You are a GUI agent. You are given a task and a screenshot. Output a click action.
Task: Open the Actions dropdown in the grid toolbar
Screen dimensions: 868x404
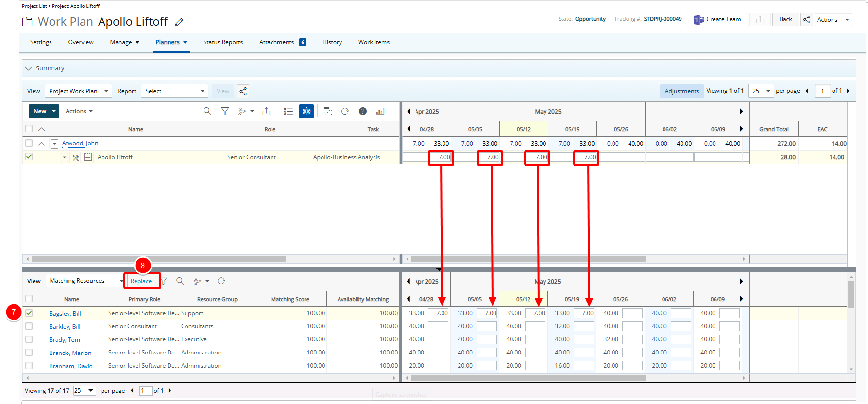click(x=79, y=111)
